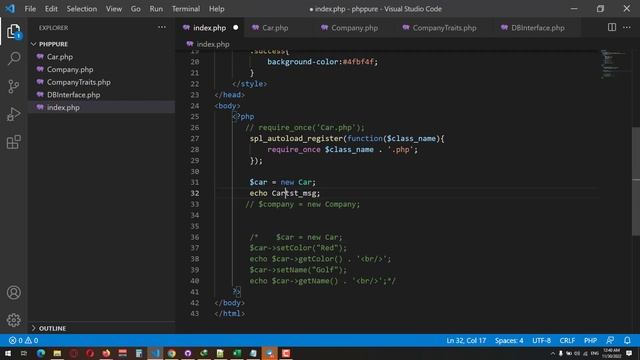The width and height of the screenshot is (640, 360).
Task: Click the errors and warnings status indicator
Action: (24, 340)
